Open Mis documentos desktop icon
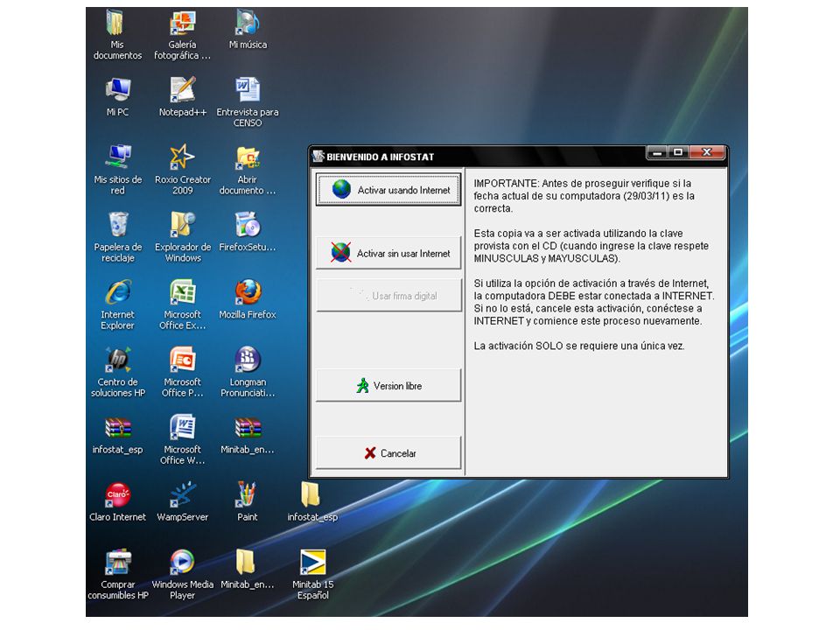 (118, 34)
